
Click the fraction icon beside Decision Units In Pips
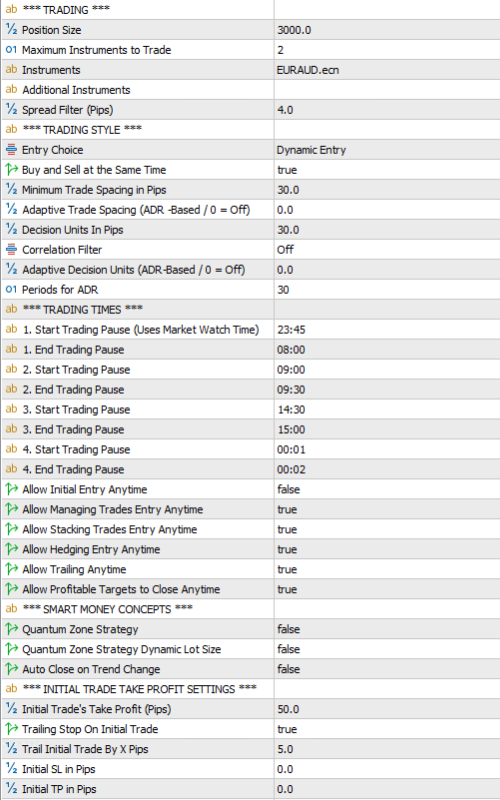coord(11,230)
